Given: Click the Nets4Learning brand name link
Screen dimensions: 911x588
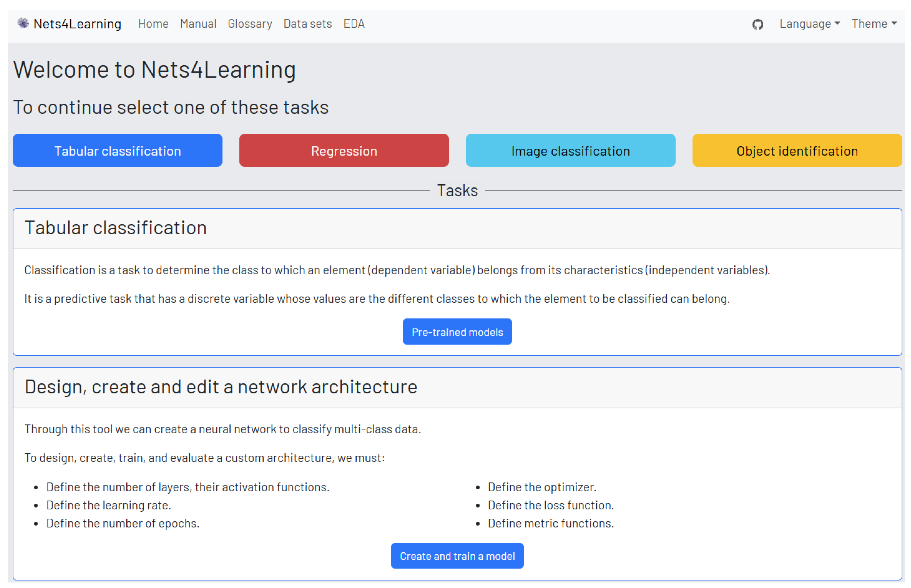Looking at the screenshot, I should pyautogui.click(x=77, y=24).
